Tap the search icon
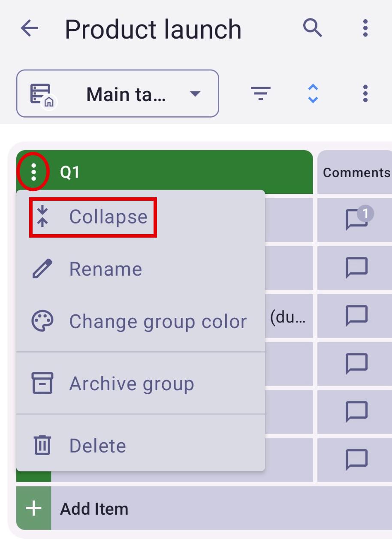The image size is (392, 543). 313,28
